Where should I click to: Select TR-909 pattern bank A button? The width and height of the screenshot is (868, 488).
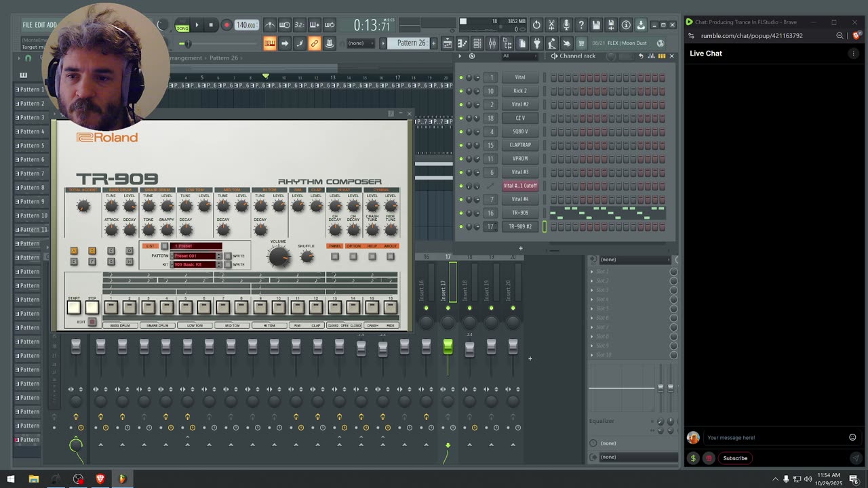click(x=74, y=251)
